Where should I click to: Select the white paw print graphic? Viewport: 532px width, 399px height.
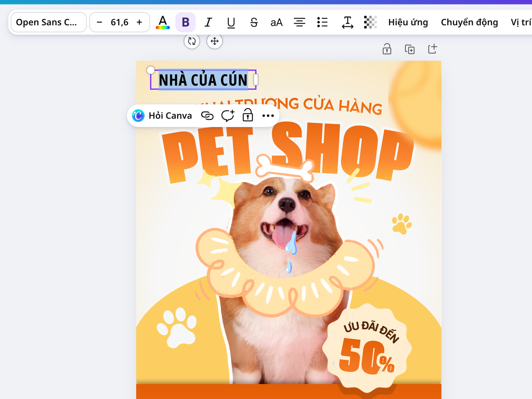(176, 327)
